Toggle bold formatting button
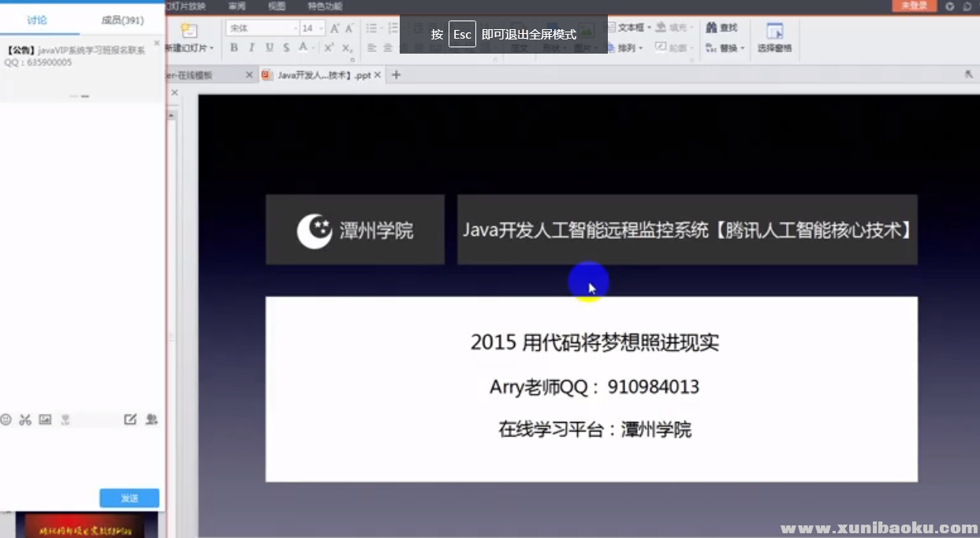The height and width of the screenshot is (538, 980). click(x=234, y=48)
